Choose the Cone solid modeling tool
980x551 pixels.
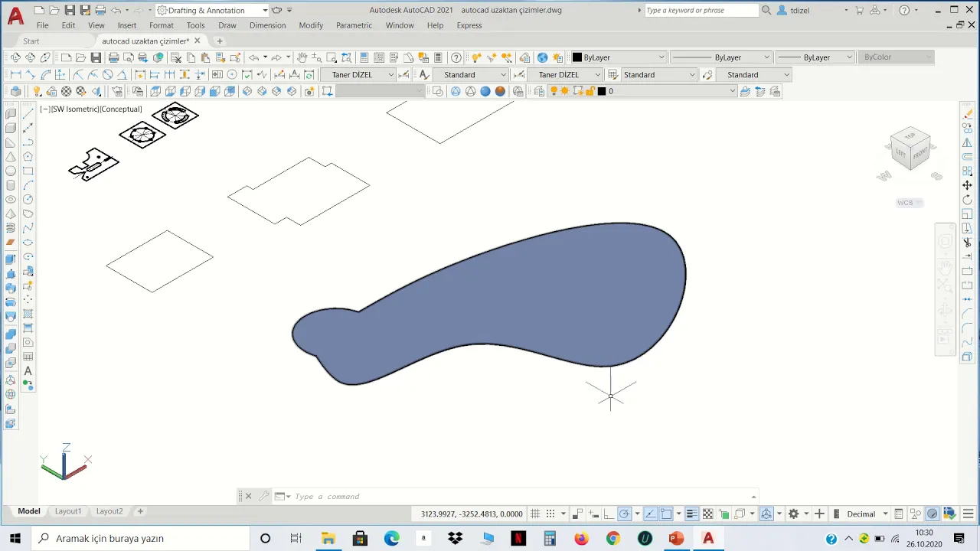click(x=11, y=156)
